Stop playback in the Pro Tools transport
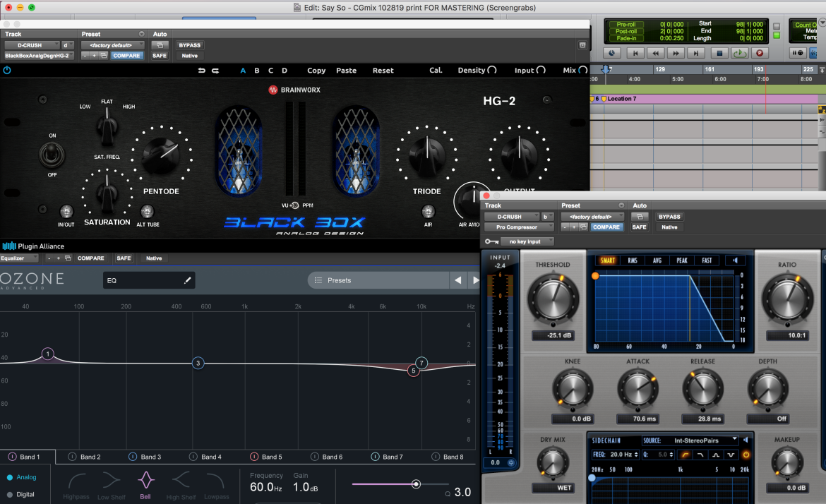The height and width of the screenshot is (504, 826). (719, 53)
